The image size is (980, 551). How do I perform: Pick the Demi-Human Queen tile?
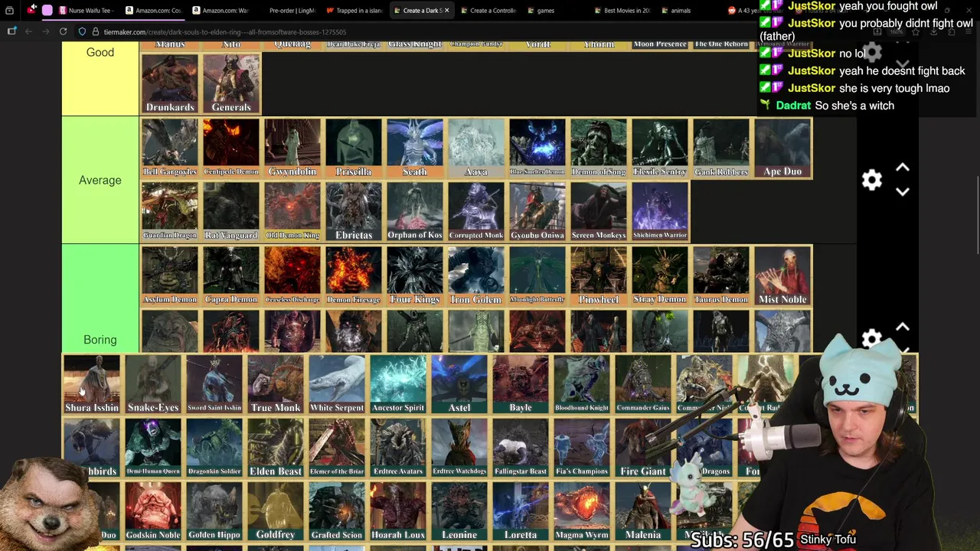pos(153,448)
